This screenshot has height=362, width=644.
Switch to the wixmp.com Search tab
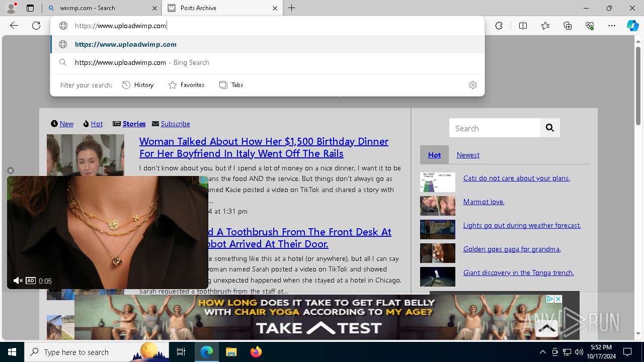pos(102,8)
